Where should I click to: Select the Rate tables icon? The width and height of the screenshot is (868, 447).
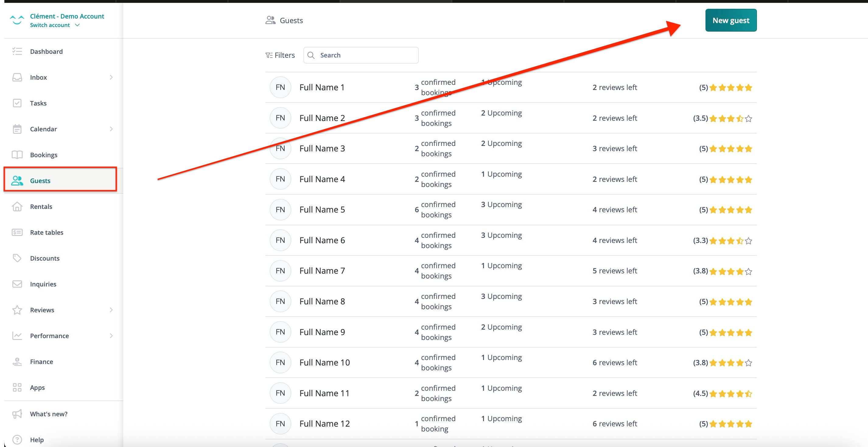click(17, 232)
